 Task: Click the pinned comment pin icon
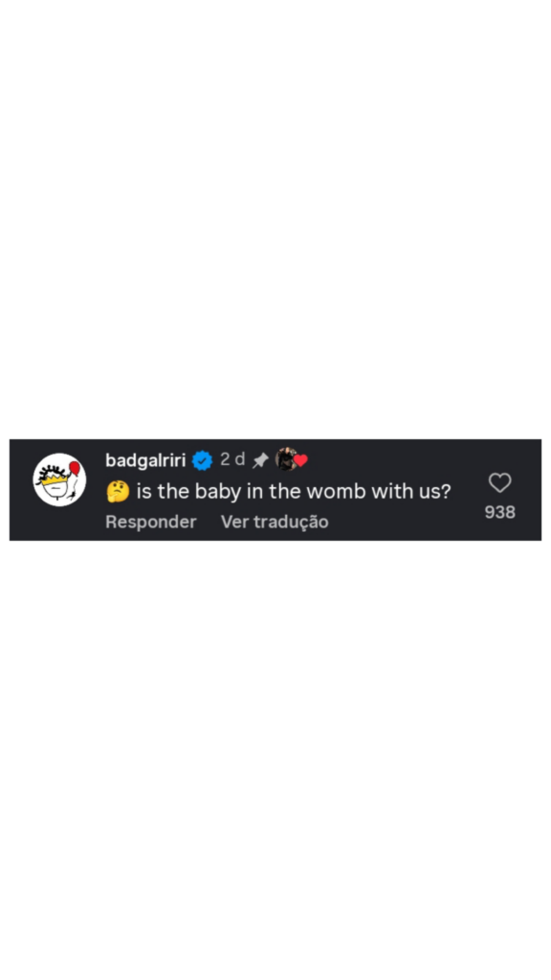[x=260, y=460]
